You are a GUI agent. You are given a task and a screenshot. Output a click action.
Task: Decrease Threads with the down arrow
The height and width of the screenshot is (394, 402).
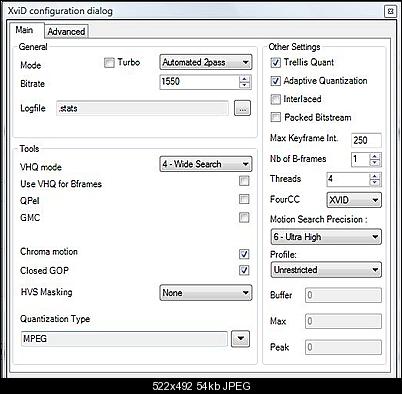pos(375,183)
